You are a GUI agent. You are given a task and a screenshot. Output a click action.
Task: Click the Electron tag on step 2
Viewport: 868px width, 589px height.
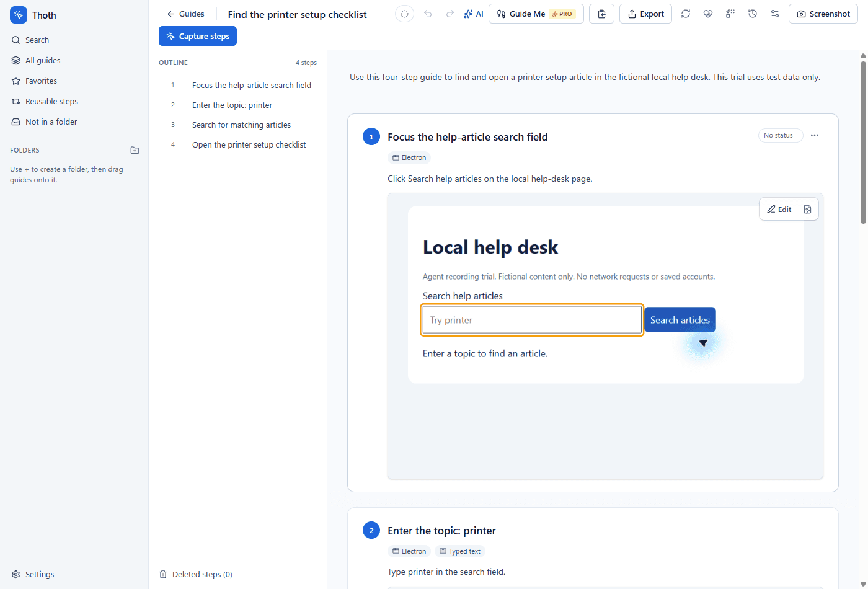click(x=409, y=551)
